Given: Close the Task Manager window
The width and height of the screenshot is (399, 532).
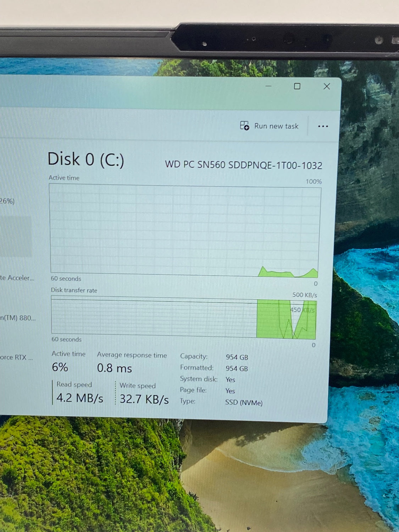Looking at the screenshot, I should click(327, 87).
